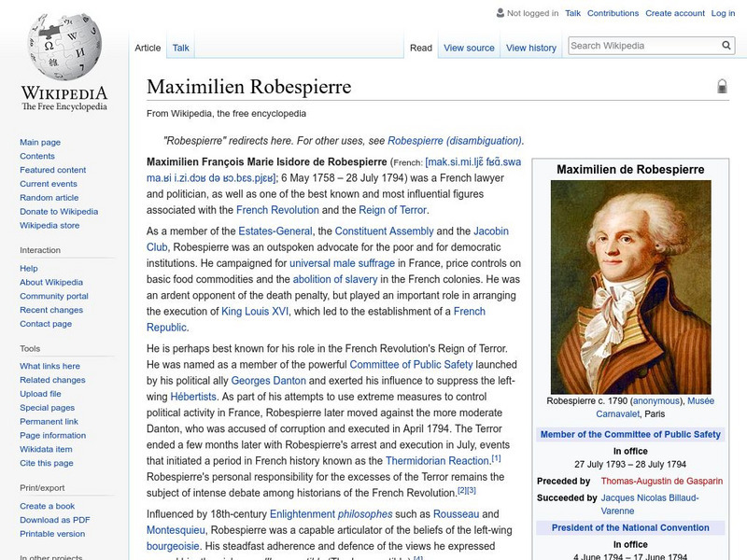
Task: Click the anonymous link in portrait caption
Action: 656,401
